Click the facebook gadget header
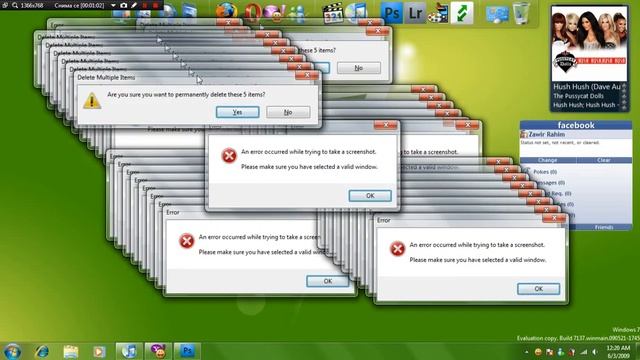Viewport: 640px width, 360px height. 576,125
